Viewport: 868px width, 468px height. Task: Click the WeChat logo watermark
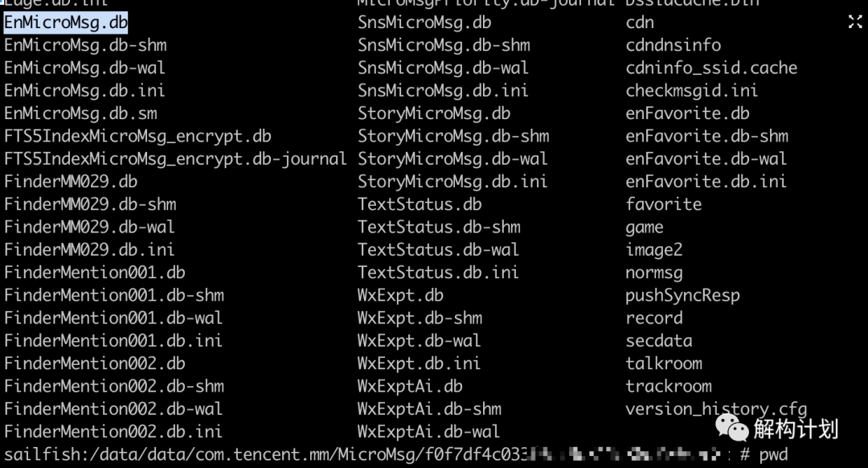tap(733, 428)
